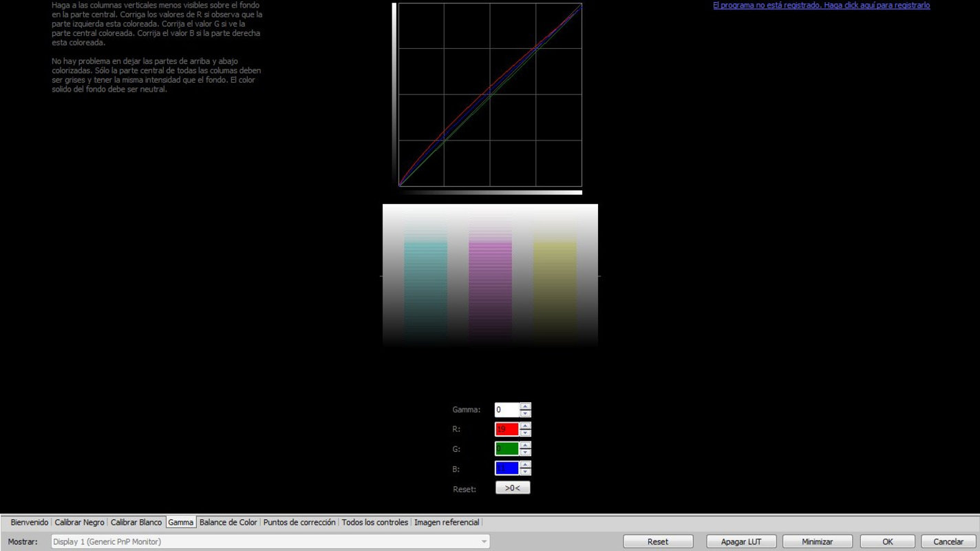The width and height of the screenshot is (980, 551).
Task: Click into the blue B value field
Action: (507, 468)
